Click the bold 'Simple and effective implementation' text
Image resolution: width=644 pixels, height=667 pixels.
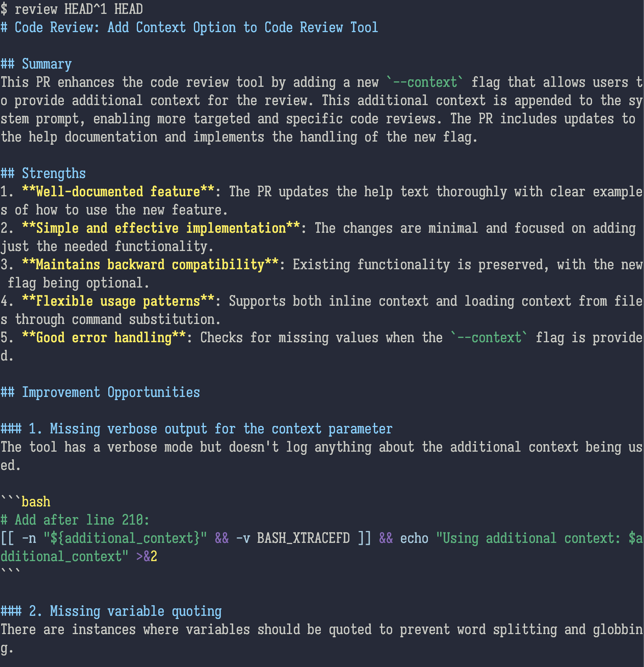point(161,228)
